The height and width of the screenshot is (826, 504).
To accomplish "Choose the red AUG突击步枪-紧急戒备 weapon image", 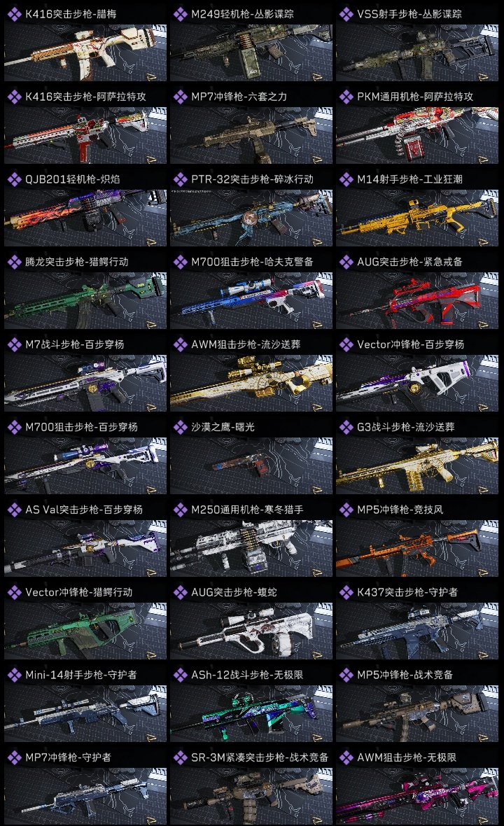I will (417, 301).
